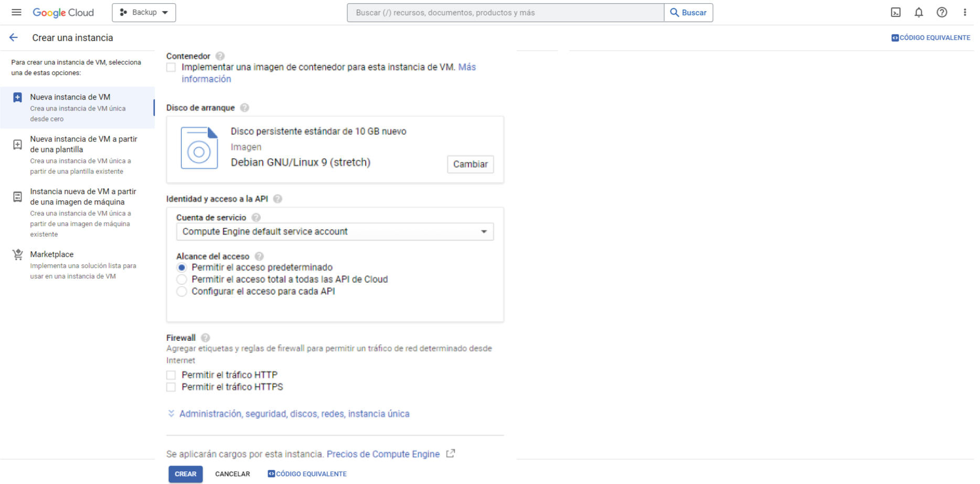
Task: Select full access to all Cloud APIs
Action: point(182,279)
